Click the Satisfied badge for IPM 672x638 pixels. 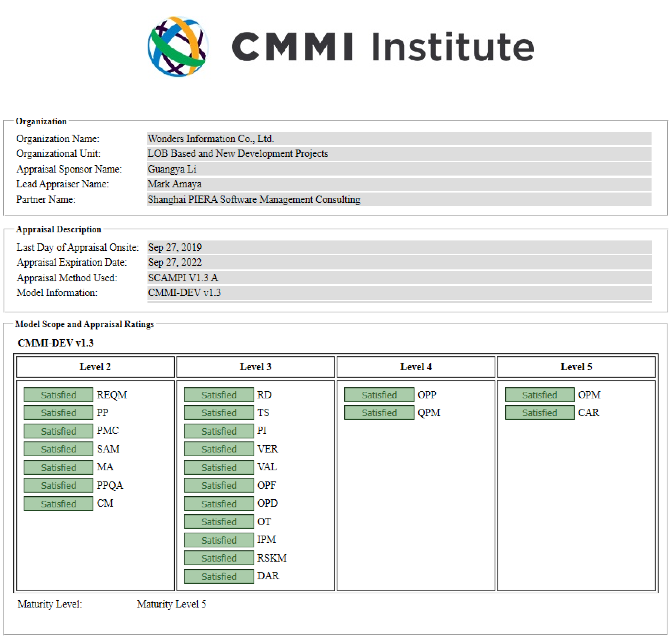[219, 540]
